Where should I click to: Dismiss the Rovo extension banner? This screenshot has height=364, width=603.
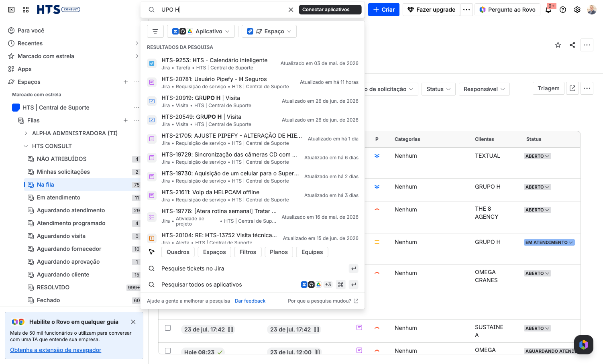coord(133,322)
